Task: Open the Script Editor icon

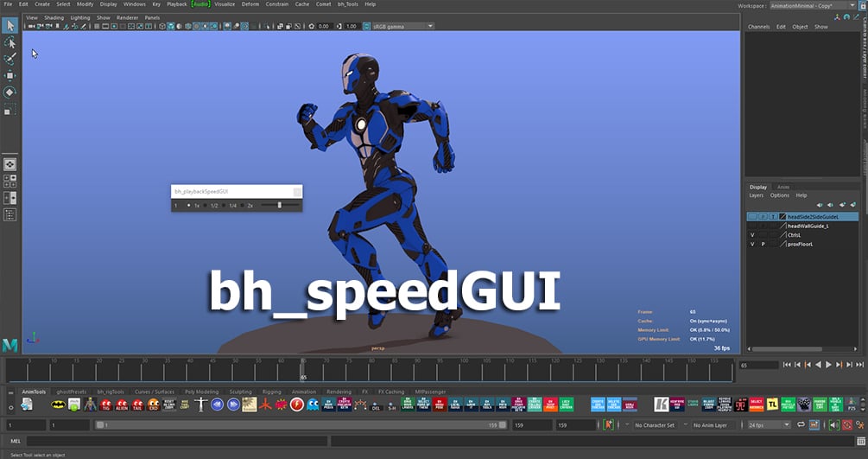Action: (x=861, y=441)
